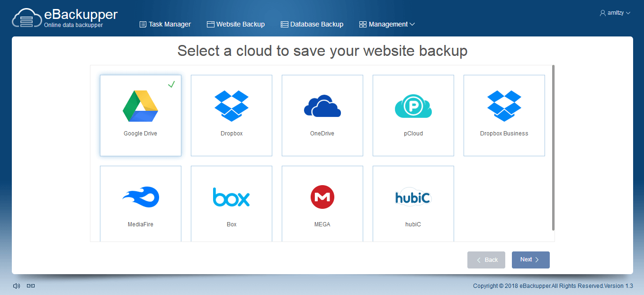Select the hubiC logo icon
The image size is (644, 295).
(x=413, y=197)
